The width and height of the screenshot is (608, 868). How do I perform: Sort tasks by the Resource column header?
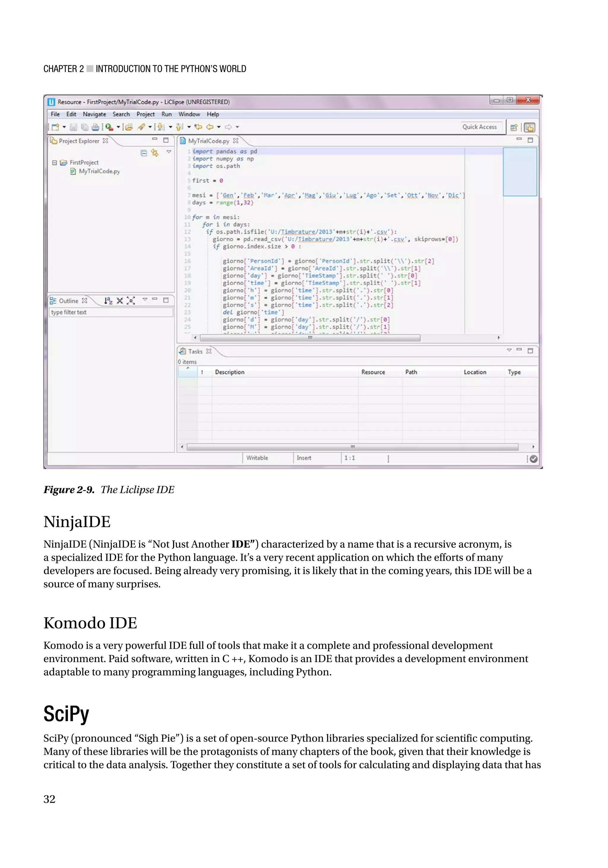click(x=380, y=372)
